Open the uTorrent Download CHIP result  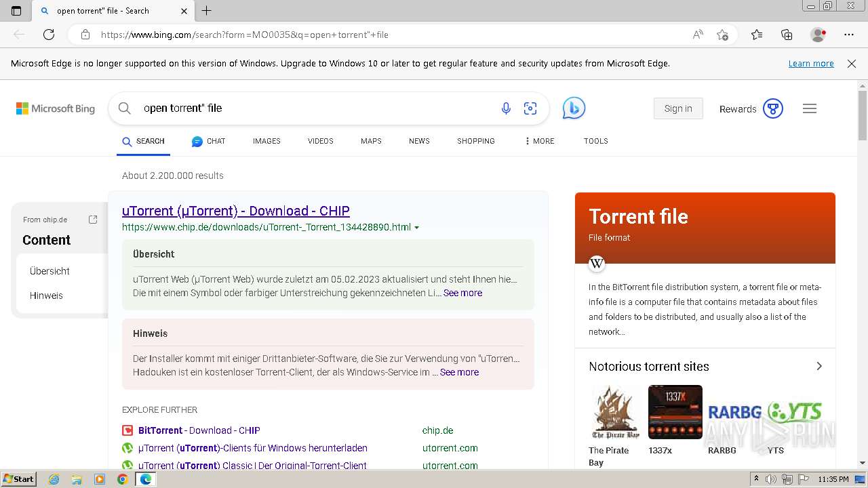[x=236, y=211]
